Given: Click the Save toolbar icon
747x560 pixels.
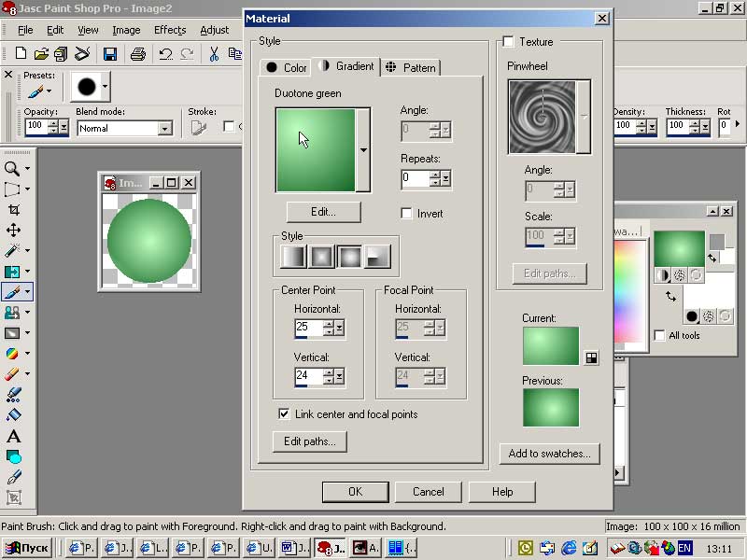Looking at the screenshot, I should 109,54.
